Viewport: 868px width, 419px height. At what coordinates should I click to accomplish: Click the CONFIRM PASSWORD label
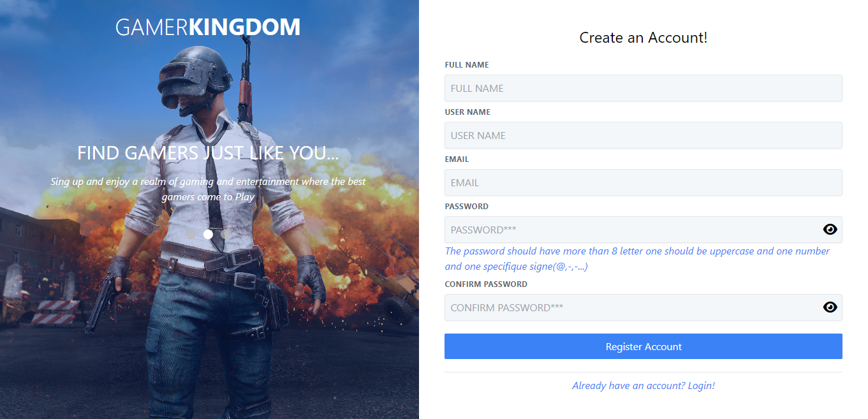(x=486, y=284)
